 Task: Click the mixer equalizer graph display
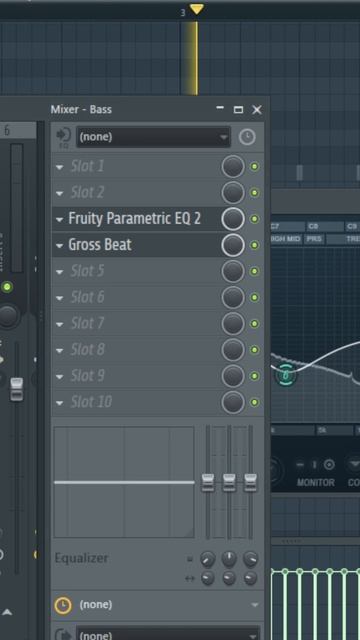click(124, 482)
